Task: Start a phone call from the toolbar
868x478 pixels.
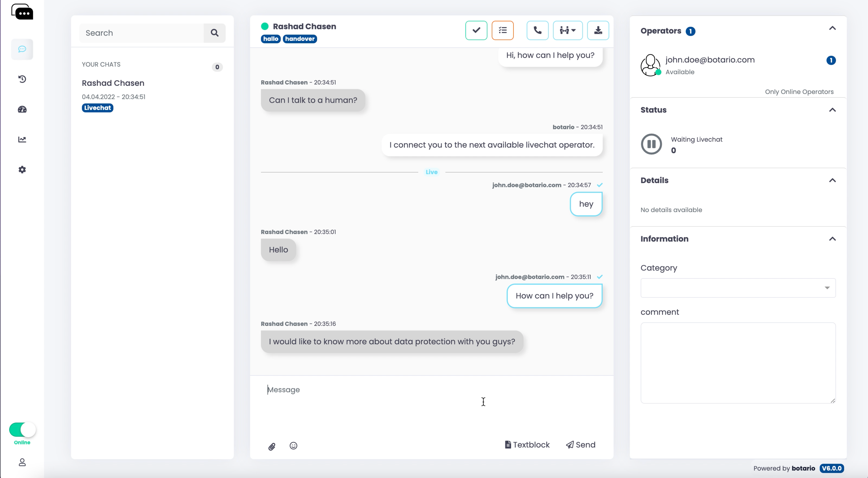Action: pyautogui.click(x=537, y=30)
